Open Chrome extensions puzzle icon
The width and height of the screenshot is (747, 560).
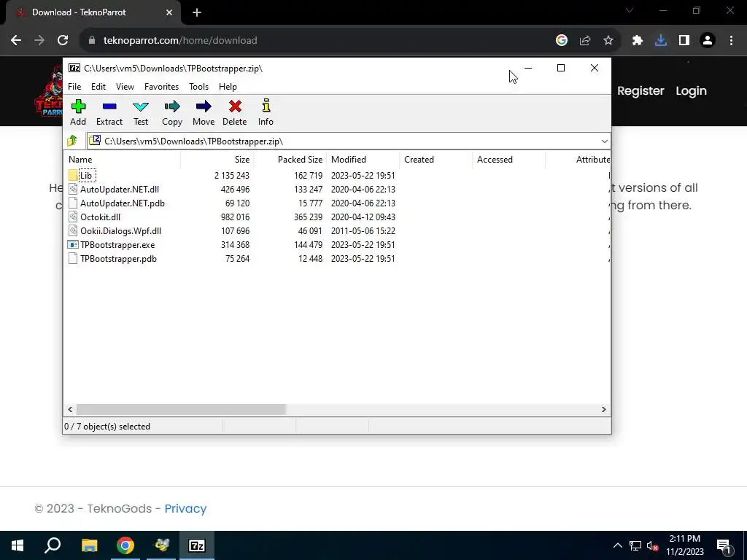click(x=638, y=41)
